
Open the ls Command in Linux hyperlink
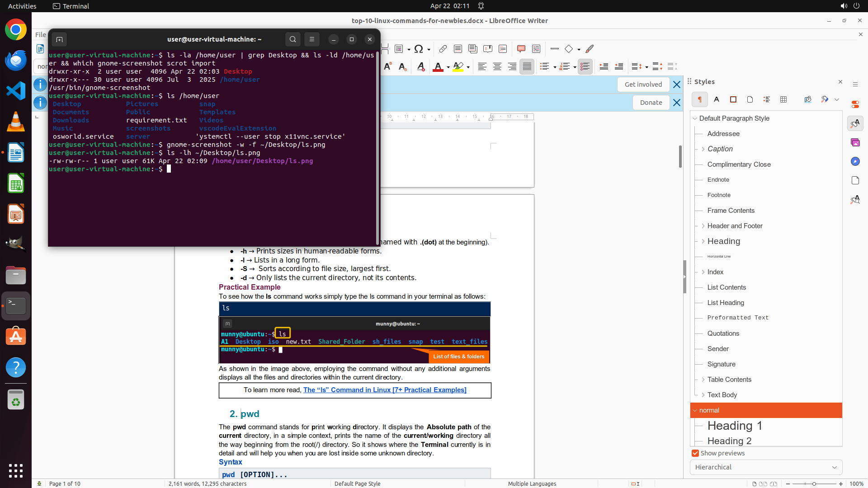[385, 390]
